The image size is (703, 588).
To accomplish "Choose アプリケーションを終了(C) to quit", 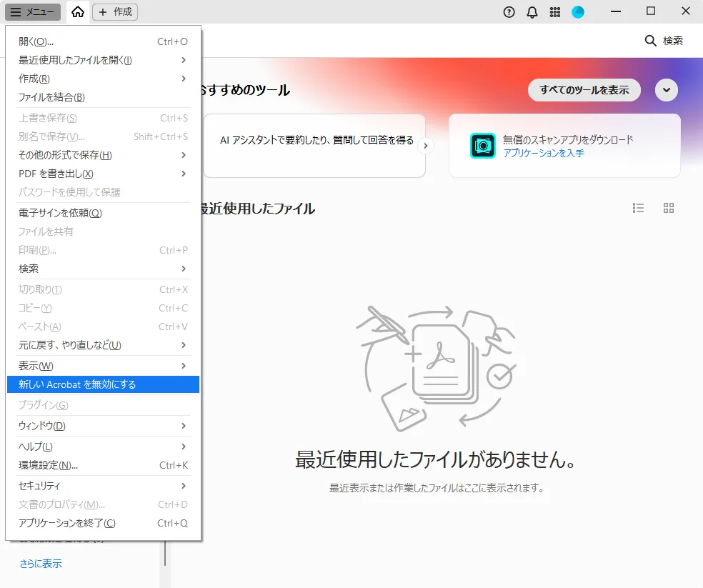I will pyautogui.click(x=103, y=523).
